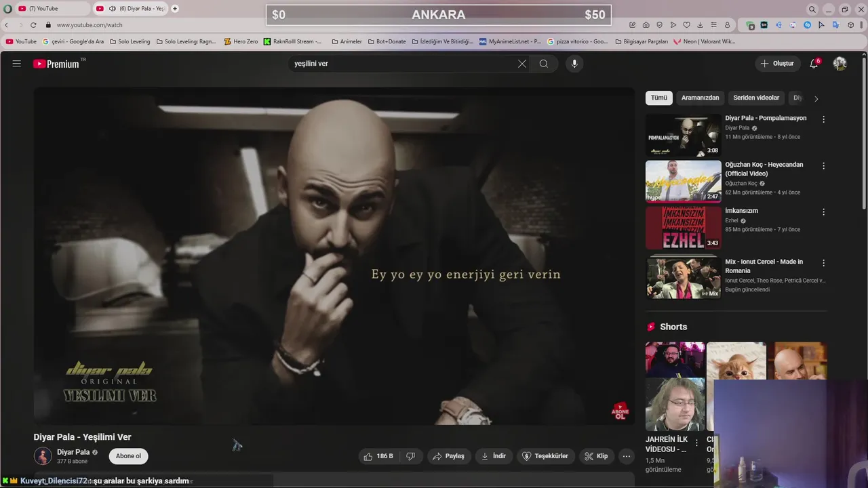The width and height of the screenshot is (868, 488).
Task: Open the Opera menu logo
Action: click(7, 8)
